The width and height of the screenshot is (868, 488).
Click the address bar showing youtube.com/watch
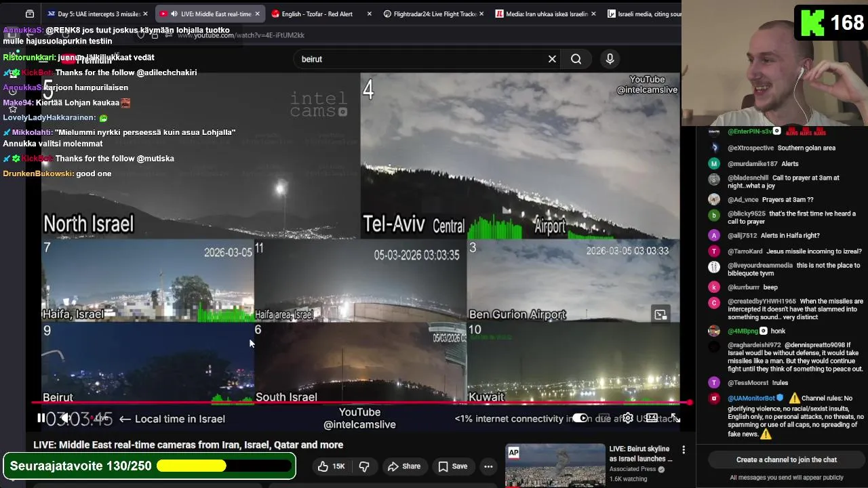tap(241, 35)
